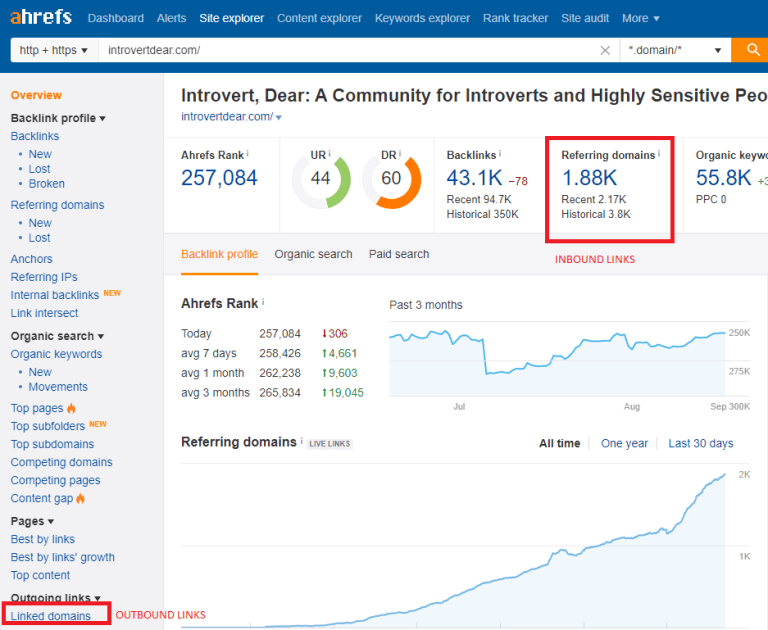Image resolution: width=768 pixels, height=630 pixels.
Task: Clear the URL field with X icon
Action: pyautogui.click(x=605, y=50)
